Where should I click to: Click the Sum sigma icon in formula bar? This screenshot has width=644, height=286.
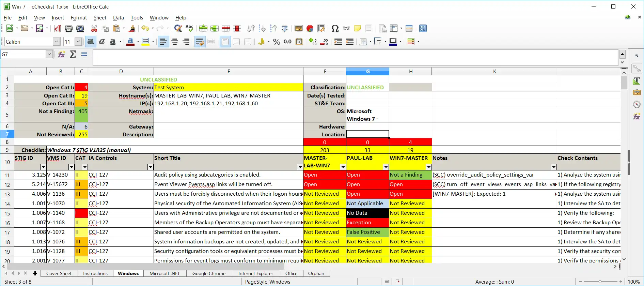tap(73, 55)
